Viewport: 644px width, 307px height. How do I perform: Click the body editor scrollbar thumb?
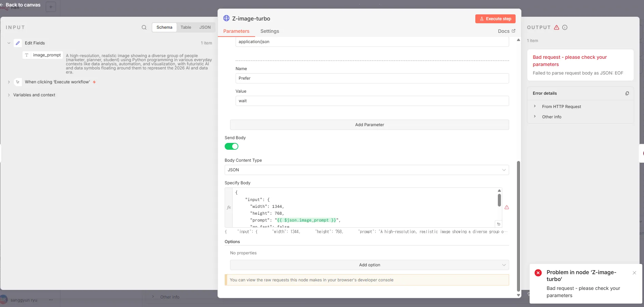[499, 200]
